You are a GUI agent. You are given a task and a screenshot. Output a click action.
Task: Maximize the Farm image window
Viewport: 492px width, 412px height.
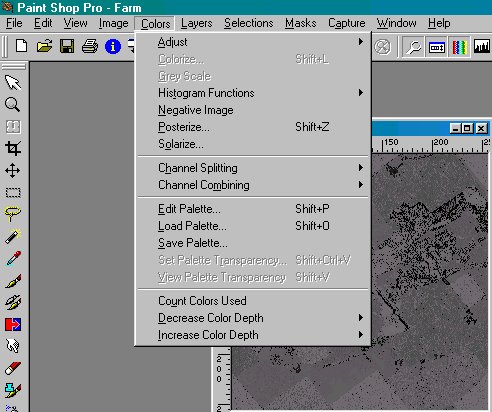click(x=467, y=128)
